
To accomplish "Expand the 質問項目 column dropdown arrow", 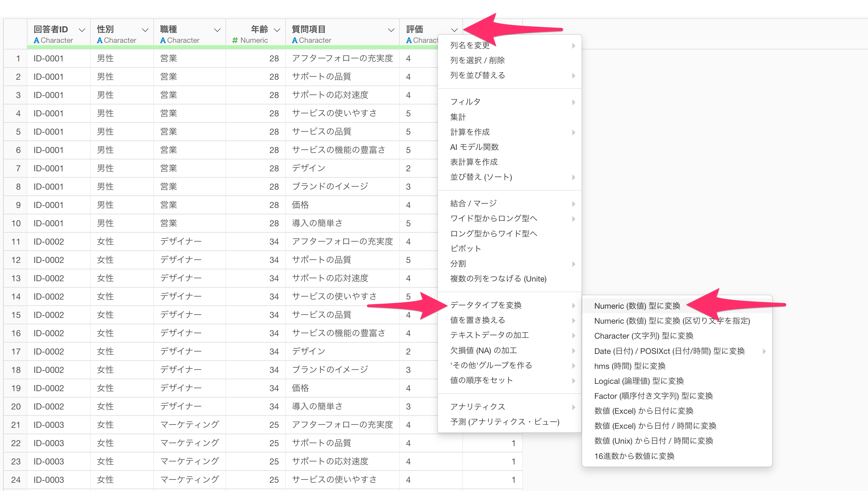I will click(x=391, y=30).
